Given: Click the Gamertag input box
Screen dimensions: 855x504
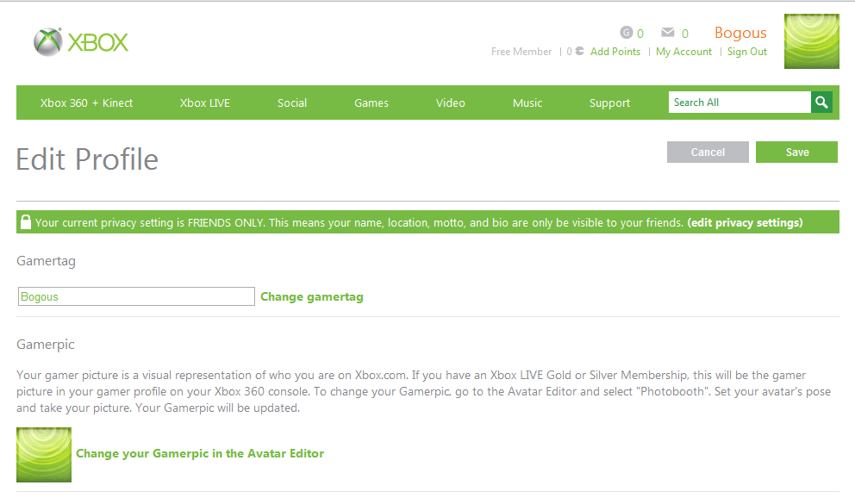Looking at the screenshot, I should pos(136,296).
